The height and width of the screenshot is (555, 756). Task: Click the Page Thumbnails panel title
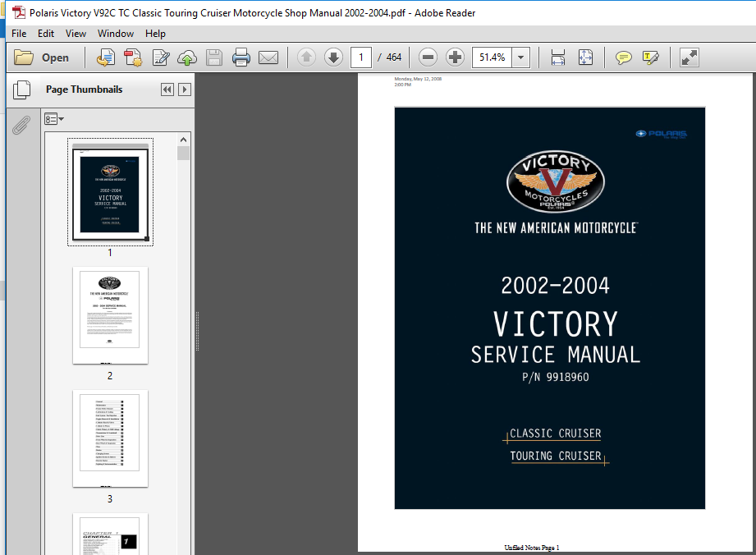(x=85, y=89)
